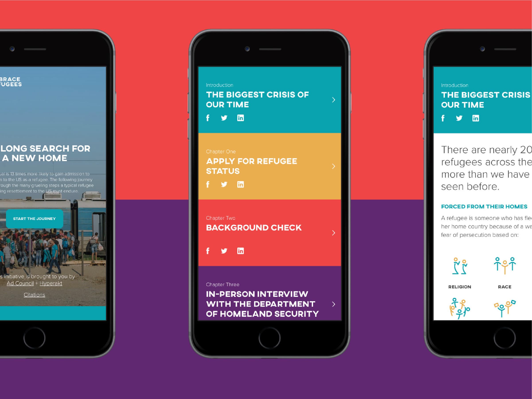Toggle Twitter share on Chapter Two

(x=222, y=251)
